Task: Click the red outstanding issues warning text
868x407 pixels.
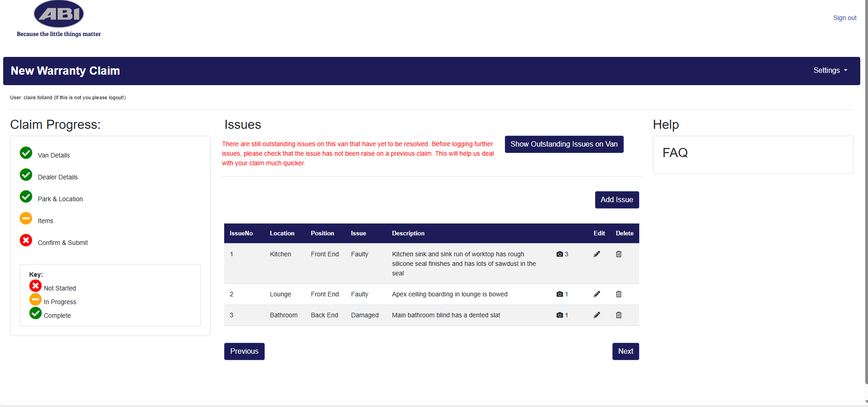Action: click(358, 153)
